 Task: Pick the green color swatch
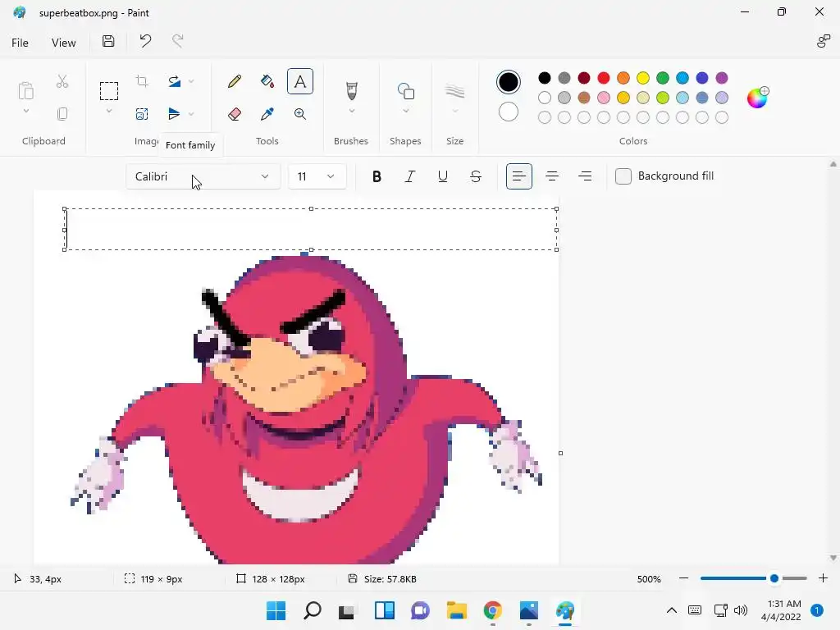[663, 78]
